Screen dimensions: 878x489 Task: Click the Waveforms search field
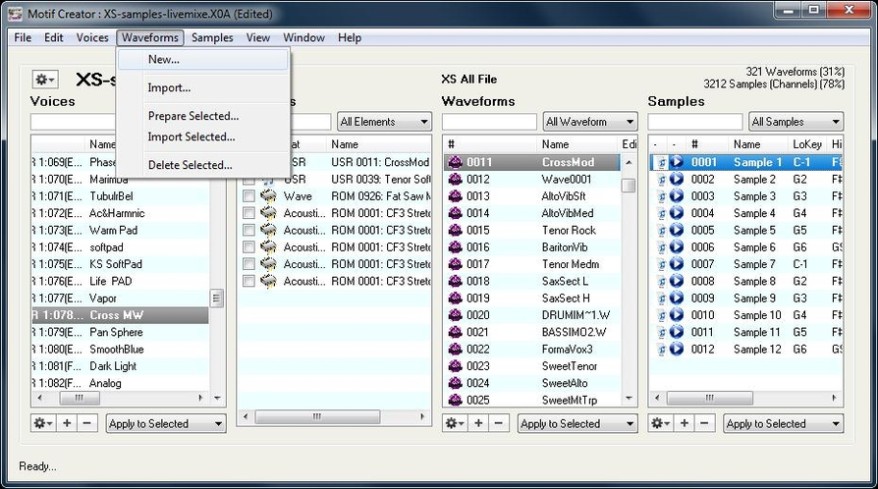(489, 122)
